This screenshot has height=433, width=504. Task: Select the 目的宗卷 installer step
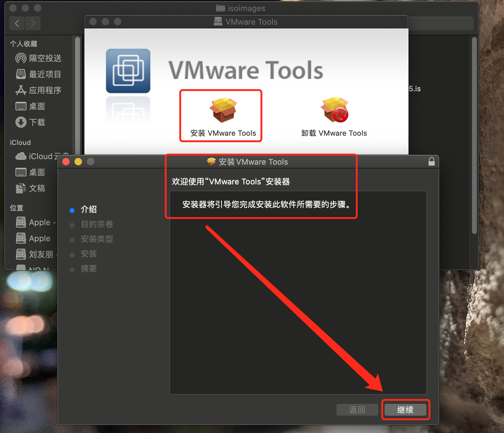tap(96, 224)
